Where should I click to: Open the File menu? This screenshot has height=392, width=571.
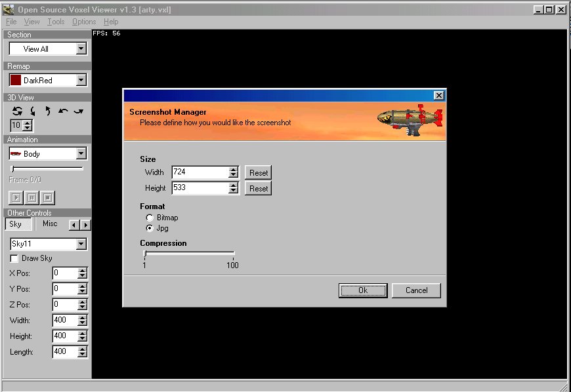coord(11,22)
